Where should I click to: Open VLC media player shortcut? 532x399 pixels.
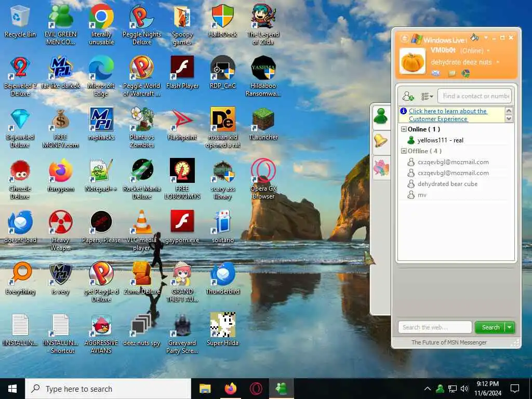[142, 230]
